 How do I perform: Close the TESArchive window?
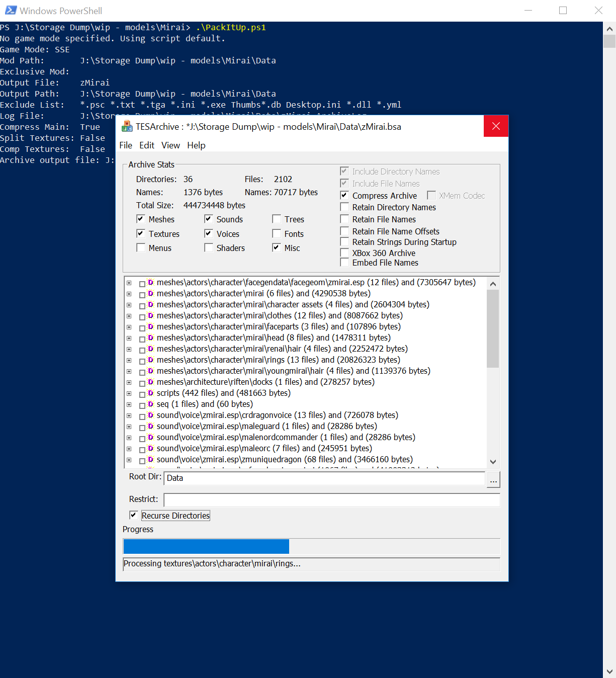(x=496, y=126)
